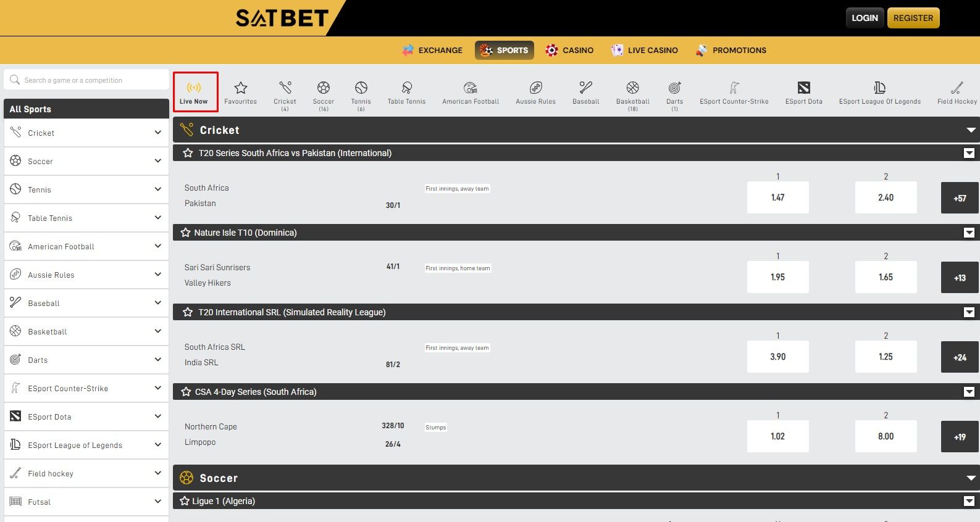The image size is (980, 522).
Task: Favourite the T20 Series South Africa vs Pakistan
Action: [188, 153]
